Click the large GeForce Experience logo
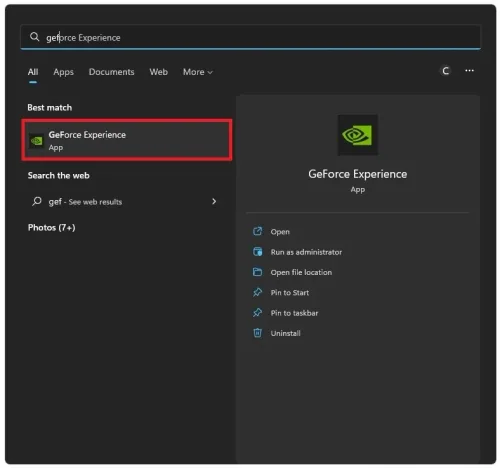This screenshot has width=500, height=468. (x=358, y=135)
